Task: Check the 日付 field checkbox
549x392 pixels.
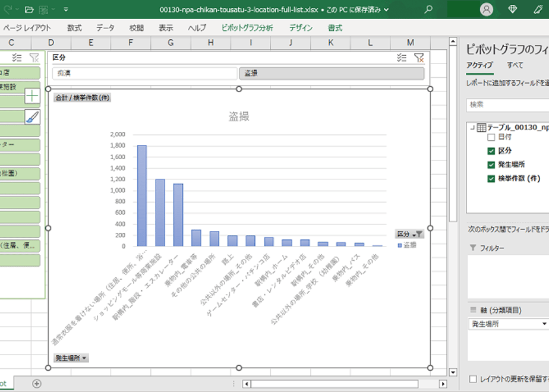Action: pos(491,137)
